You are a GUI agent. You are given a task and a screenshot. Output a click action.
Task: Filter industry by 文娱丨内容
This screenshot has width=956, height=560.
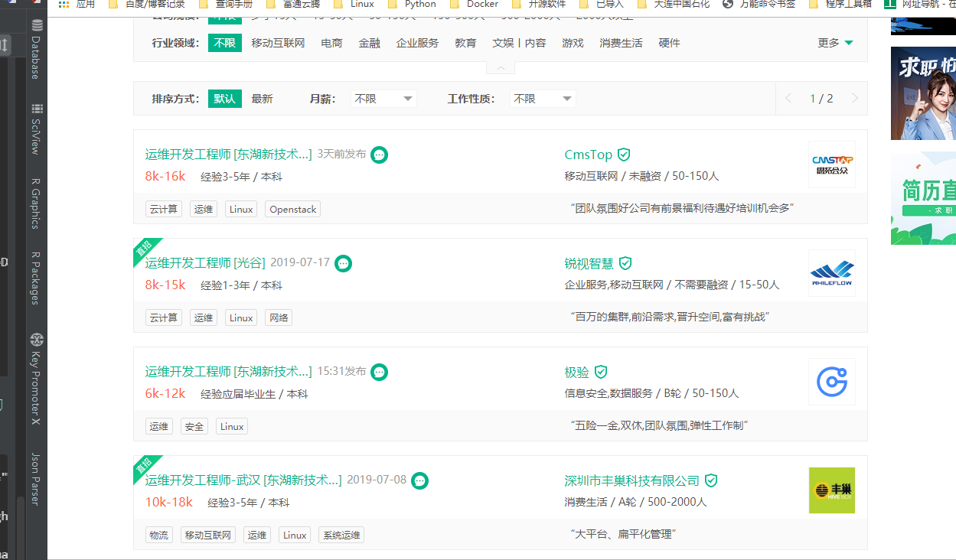(x=519, y=43)
